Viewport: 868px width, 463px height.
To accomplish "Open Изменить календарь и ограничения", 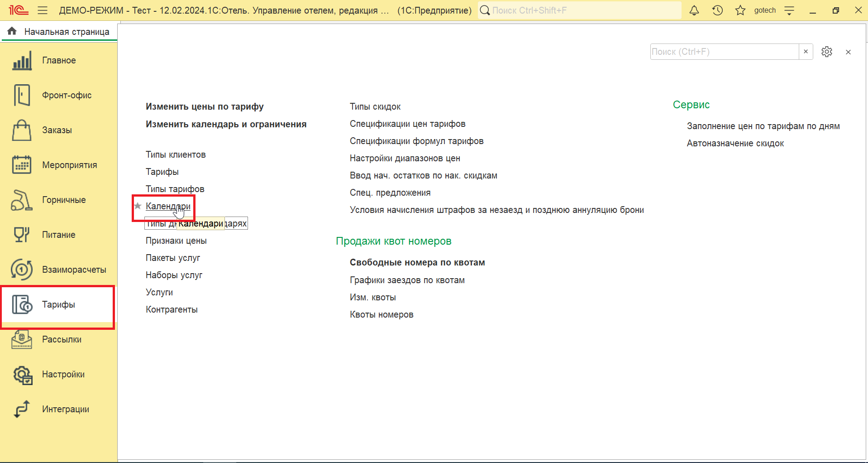I will click(226, 124).
